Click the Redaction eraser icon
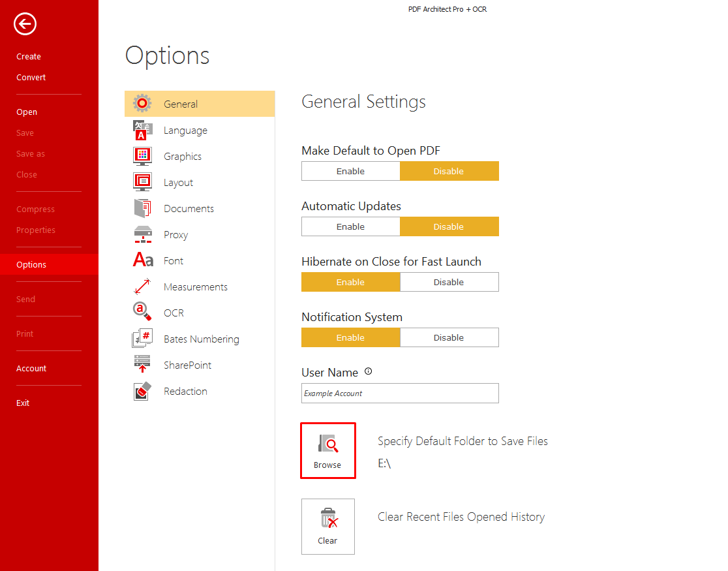Image resolution: width=728 pixels, height=571 pixels. point(143,391)
